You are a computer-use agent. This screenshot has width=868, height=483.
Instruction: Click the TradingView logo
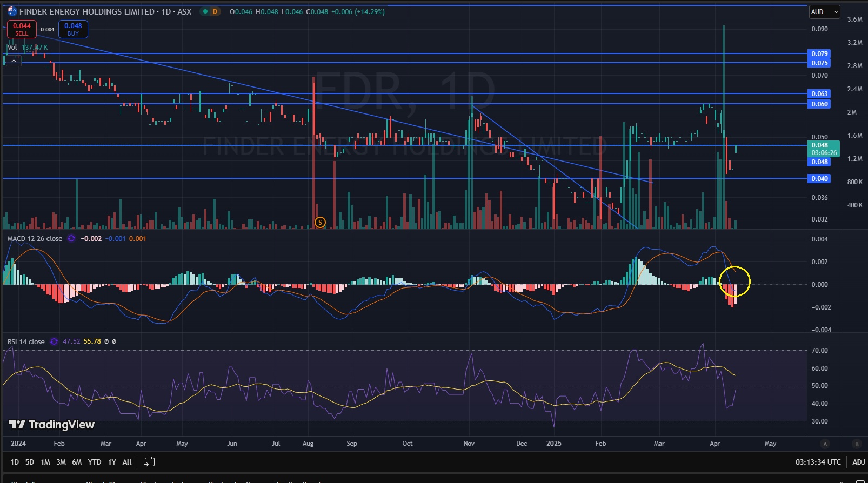[x=52, y=425]
